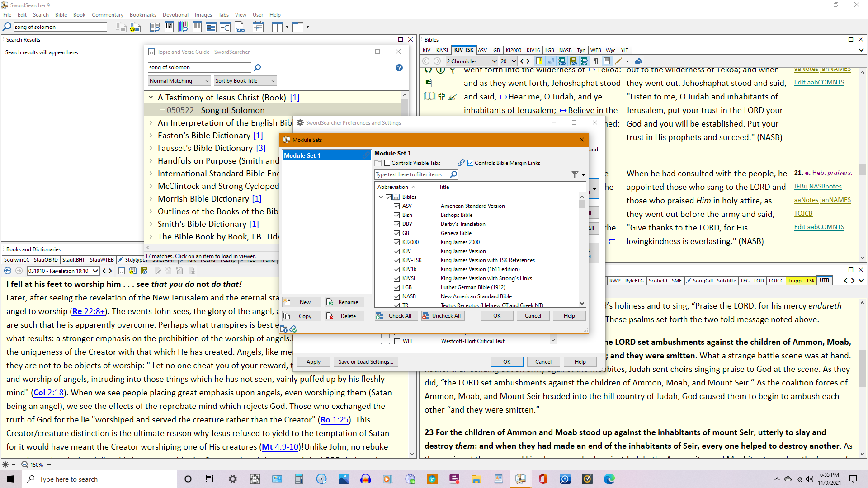Click the magnifier in Topic Guide window

coord(257,68)
